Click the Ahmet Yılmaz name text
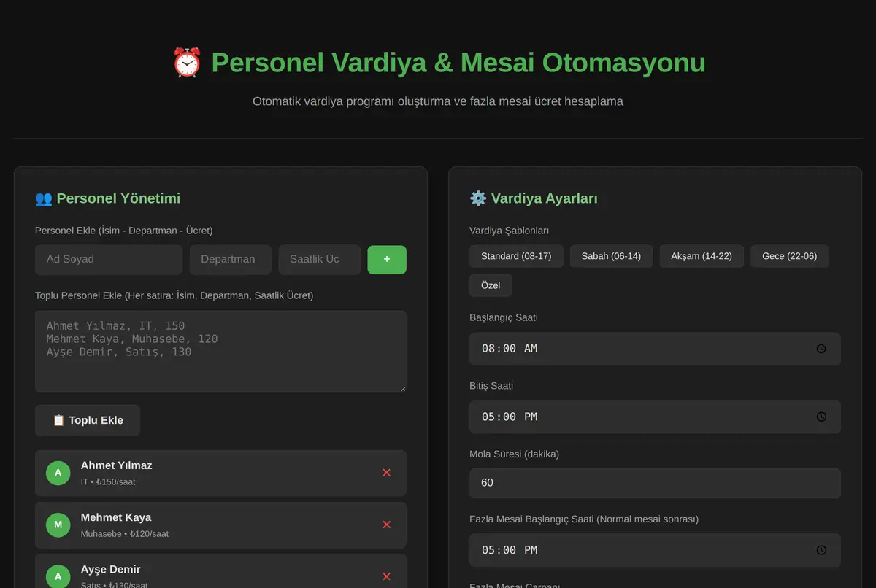The height and width of the screenshot is (588, 876). pyautogui.click(x=117, y=465)
